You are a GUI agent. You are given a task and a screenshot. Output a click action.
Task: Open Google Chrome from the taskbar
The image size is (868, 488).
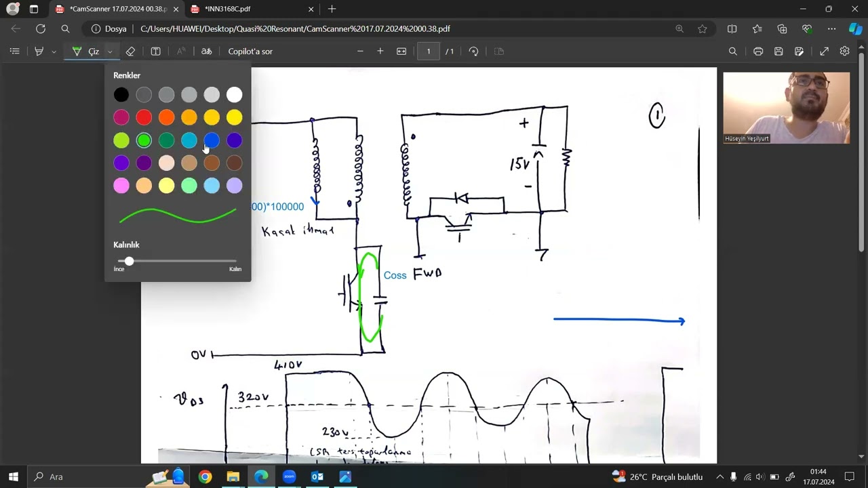coord(205,476)
